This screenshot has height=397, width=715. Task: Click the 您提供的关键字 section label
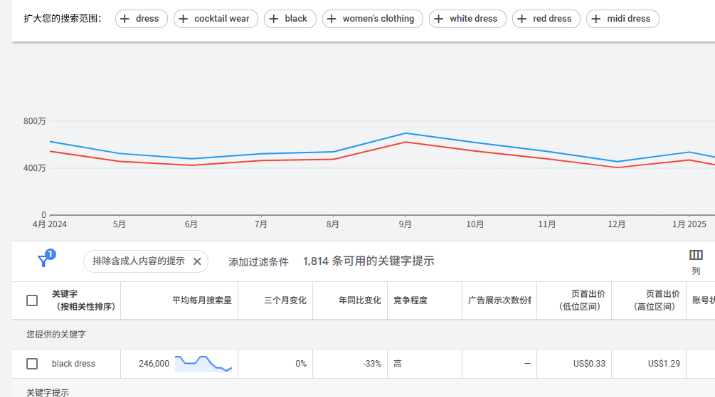(56, 334)
